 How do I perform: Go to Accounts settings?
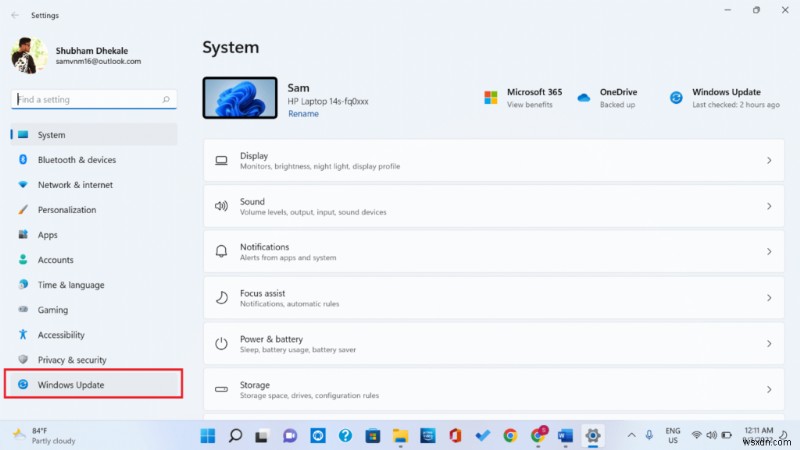pos(94,260)
